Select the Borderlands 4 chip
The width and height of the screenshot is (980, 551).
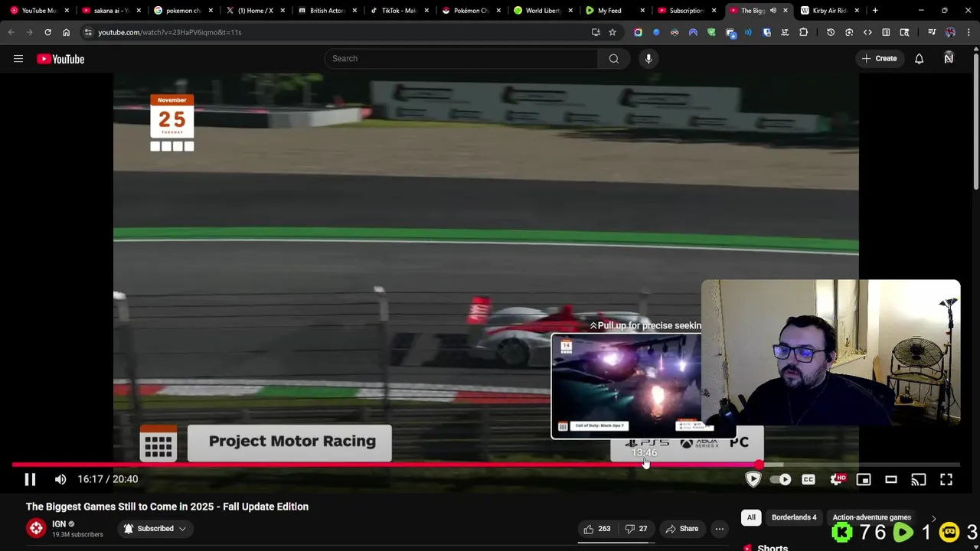tap(794, 517)
